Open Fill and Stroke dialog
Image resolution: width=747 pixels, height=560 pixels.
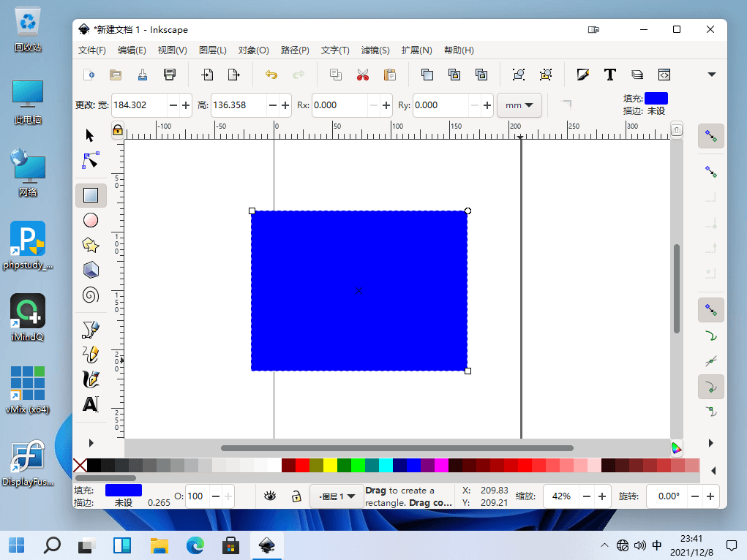(583, 75)
